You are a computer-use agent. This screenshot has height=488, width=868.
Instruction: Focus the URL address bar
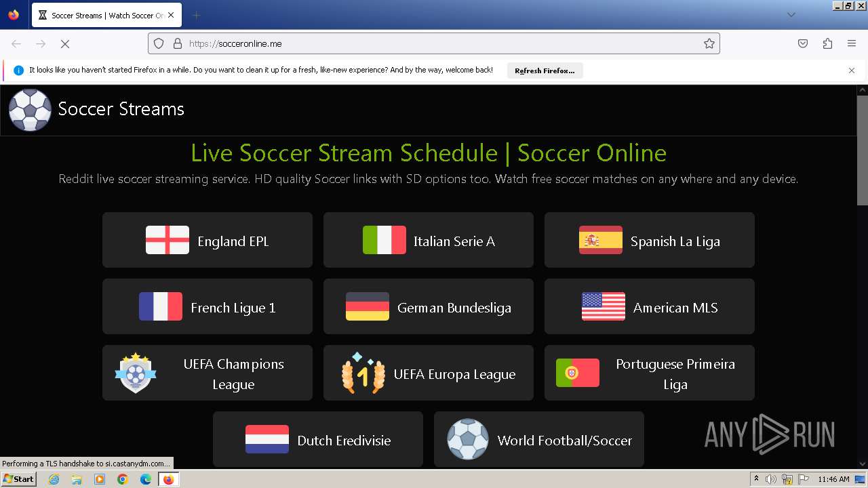coord(434,43)
